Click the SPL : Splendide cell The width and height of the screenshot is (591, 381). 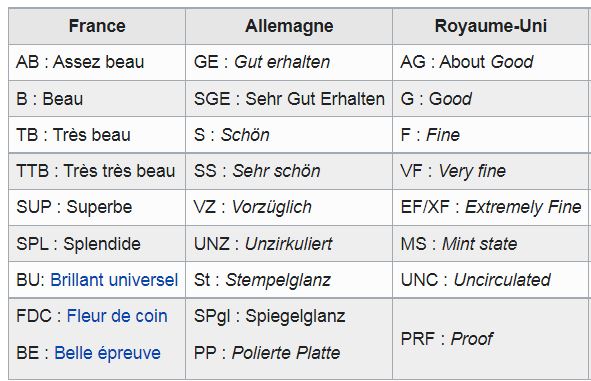coord(97,244)
